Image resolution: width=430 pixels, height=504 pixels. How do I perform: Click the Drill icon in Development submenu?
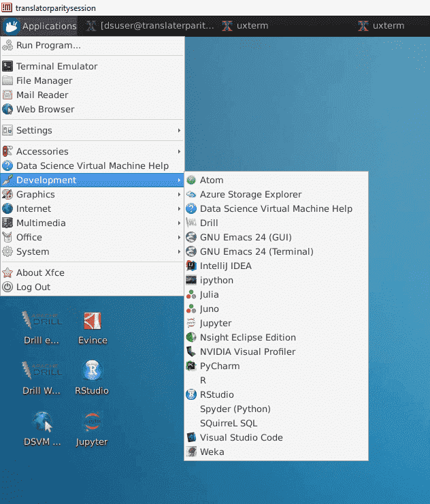pyautogui.click(x=191, y=223)
